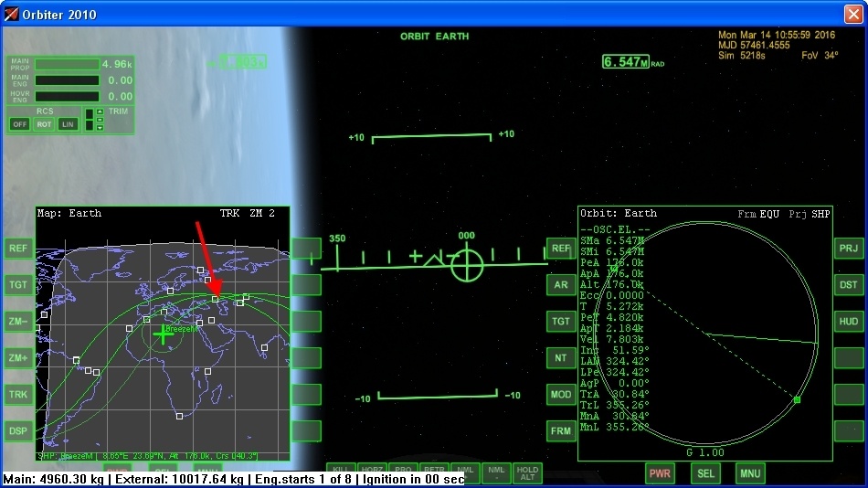Screen dimensions: 868x488
Task: Click the Frm EQU label on Orbit MFD
Action: click(758, 214)
